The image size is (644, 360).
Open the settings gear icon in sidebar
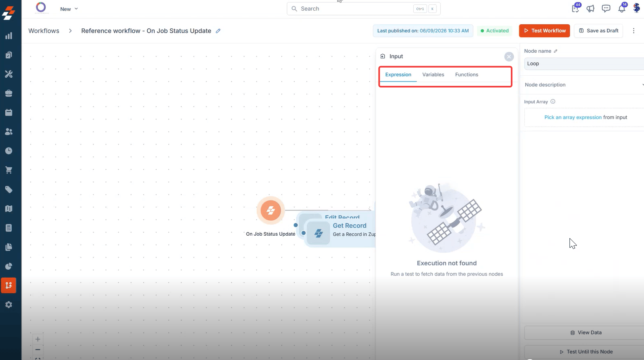click(x=9, y=305)
